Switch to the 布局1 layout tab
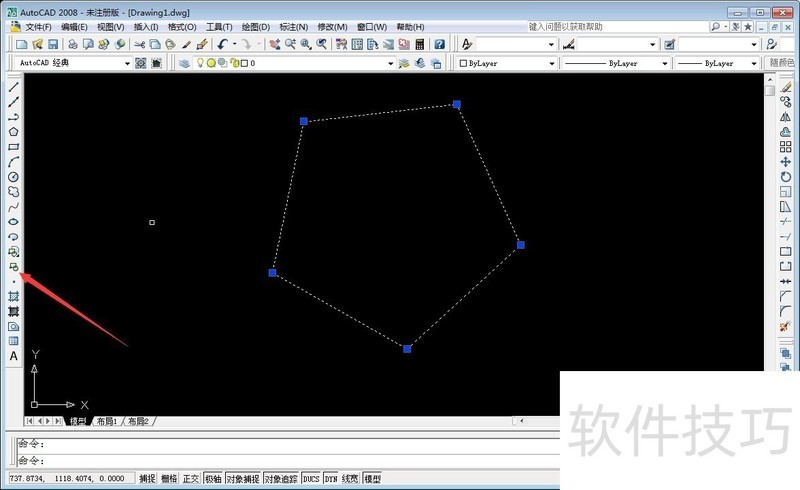The image size is (800, 490). coord(107,421)
